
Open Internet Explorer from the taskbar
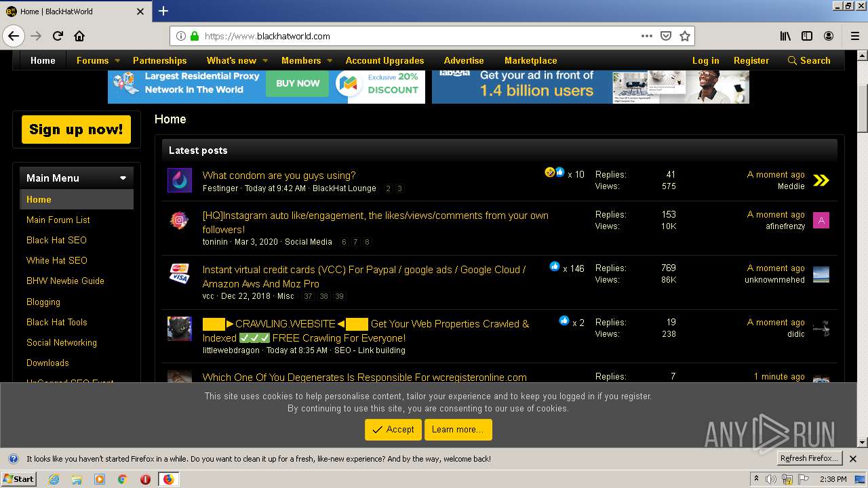pyautogui.click(x=54, y=479)
